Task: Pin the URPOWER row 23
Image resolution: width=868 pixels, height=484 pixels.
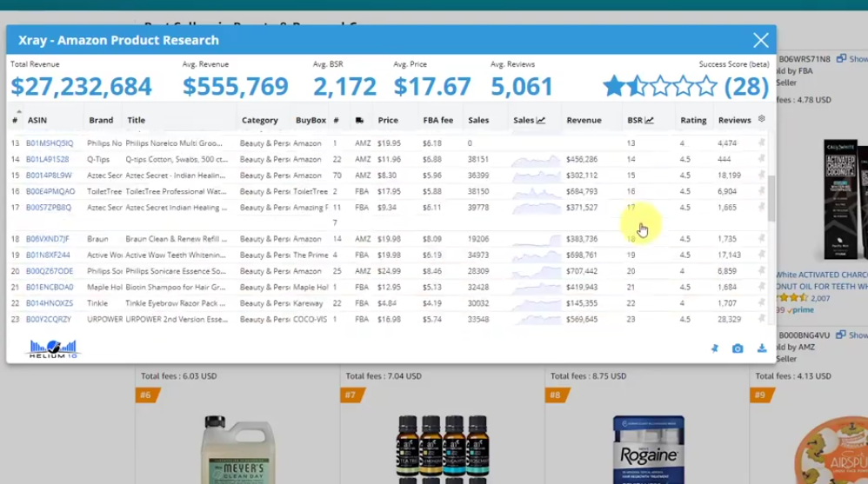Action: (762, 319)
